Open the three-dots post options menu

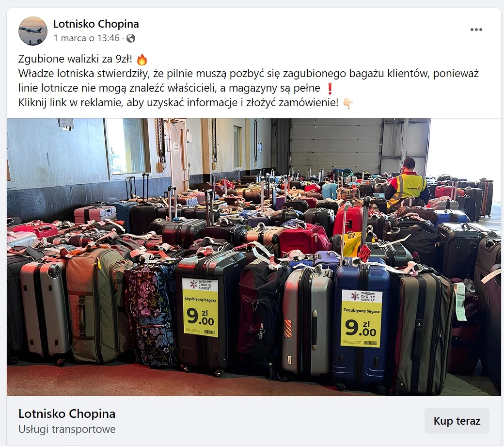tap(476, 30)
